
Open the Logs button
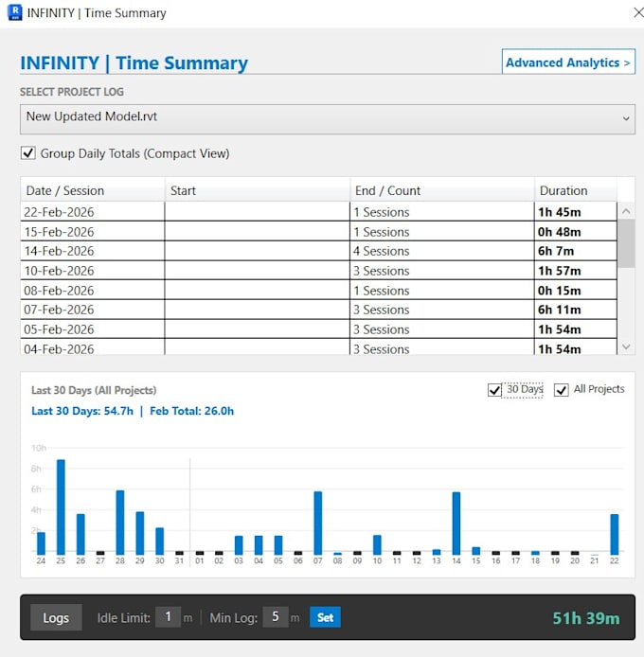point(56,617)
